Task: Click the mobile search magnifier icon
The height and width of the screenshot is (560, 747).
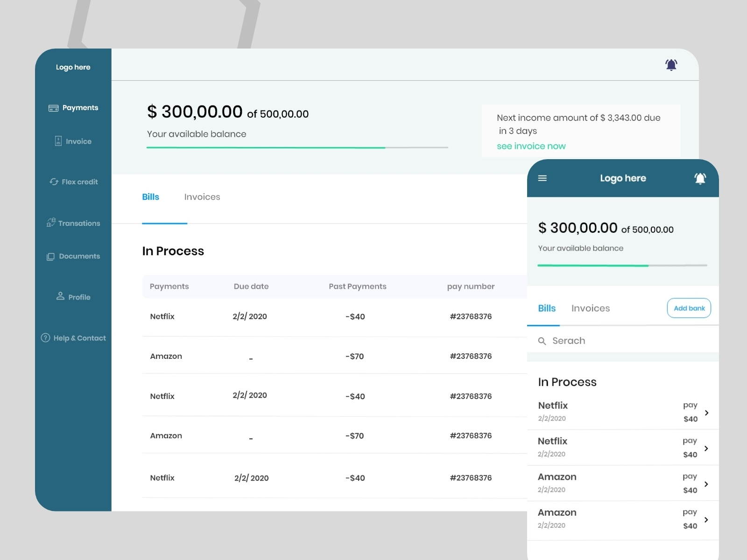Action: click(x=542, y=341)
